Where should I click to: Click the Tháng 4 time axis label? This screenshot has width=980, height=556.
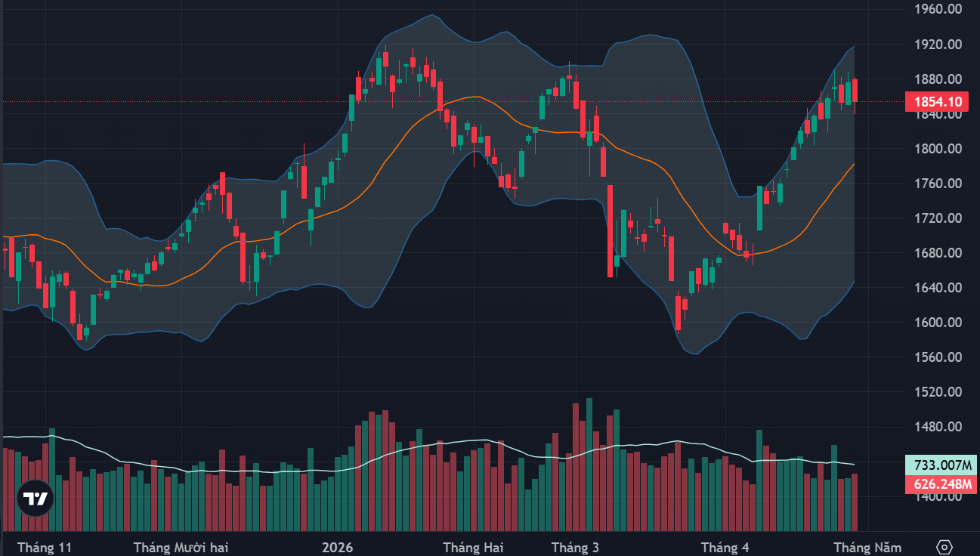725,547
